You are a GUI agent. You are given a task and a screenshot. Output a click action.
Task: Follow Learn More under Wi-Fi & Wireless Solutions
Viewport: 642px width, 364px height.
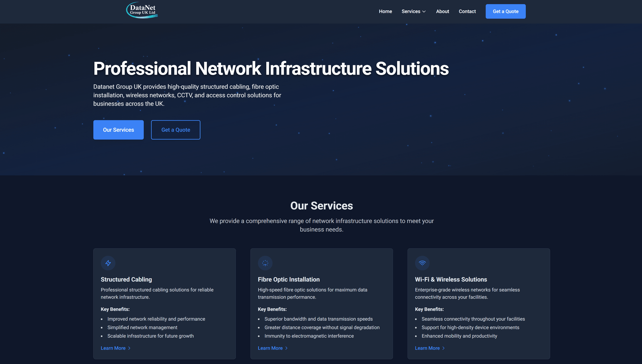click(427, 348)
